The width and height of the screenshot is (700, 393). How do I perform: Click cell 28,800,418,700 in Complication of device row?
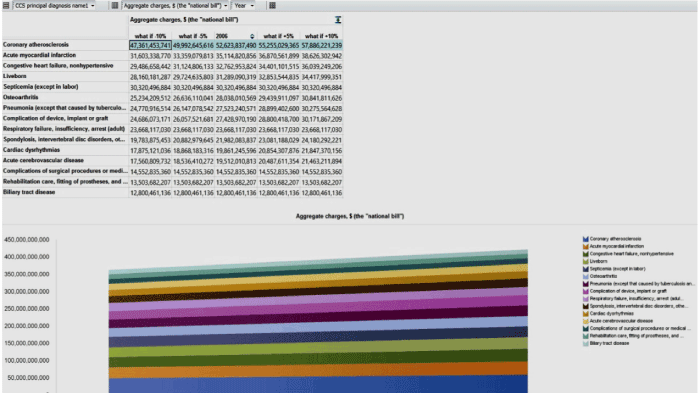279,119
